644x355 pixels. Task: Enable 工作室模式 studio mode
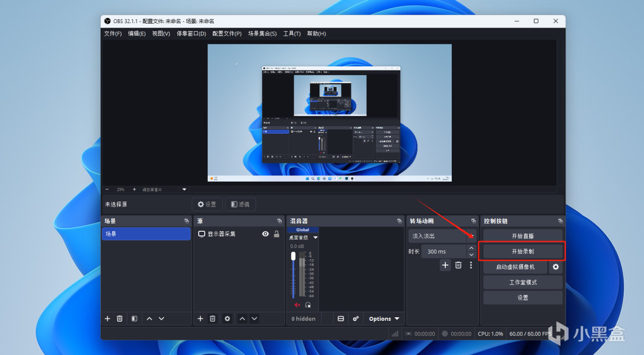(523, 283)
